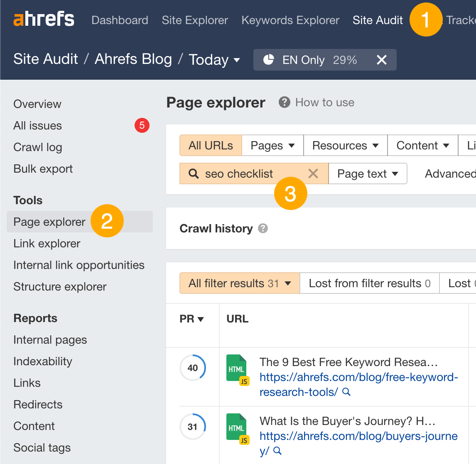Open the 'How to use' help icon

click(284, 102)
